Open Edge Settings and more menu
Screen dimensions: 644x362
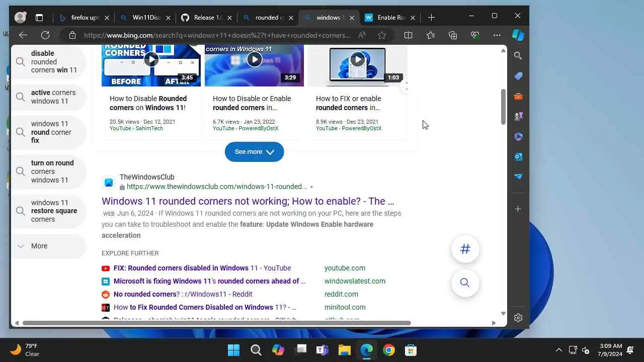(x=497, y=35)
